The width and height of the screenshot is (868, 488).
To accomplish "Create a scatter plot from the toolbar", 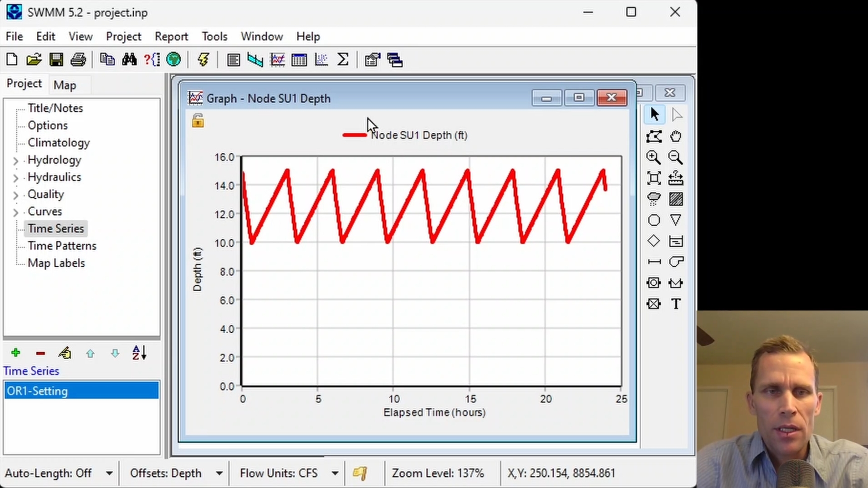I will [x=321, y=60].
